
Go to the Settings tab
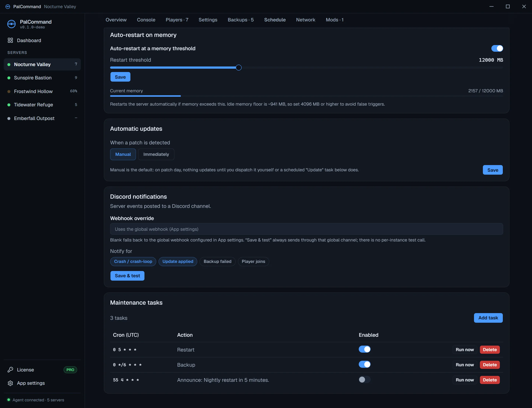pyautogui.click(x=208, y=20)
